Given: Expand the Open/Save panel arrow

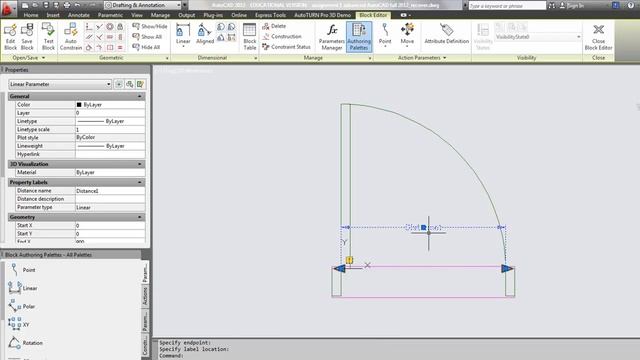Looking at the screenshot, I should (x=43, y=58).
